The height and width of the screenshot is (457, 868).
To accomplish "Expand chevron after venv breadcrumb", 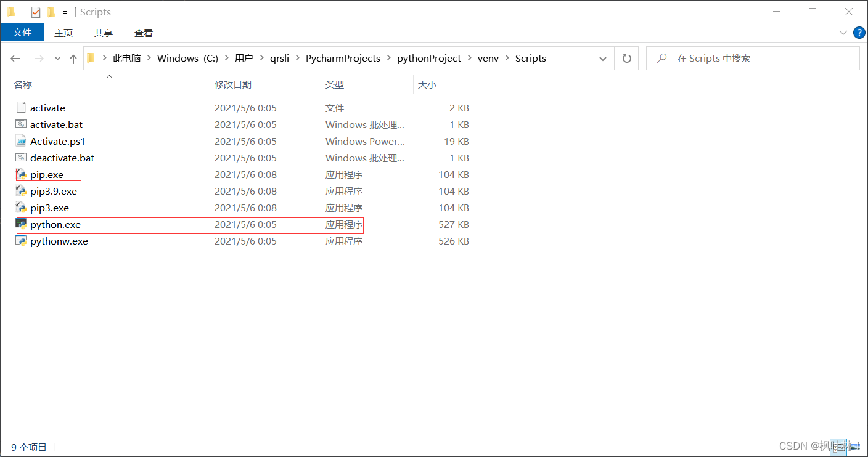I will (507, 59).
